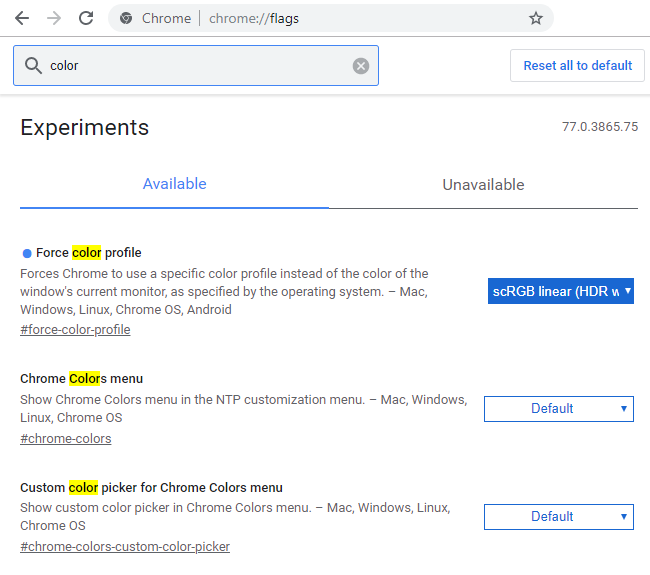Open the Chrome Colors menu dropdown
The width and height of the screenshot is (650, 575).
[558, 409]
